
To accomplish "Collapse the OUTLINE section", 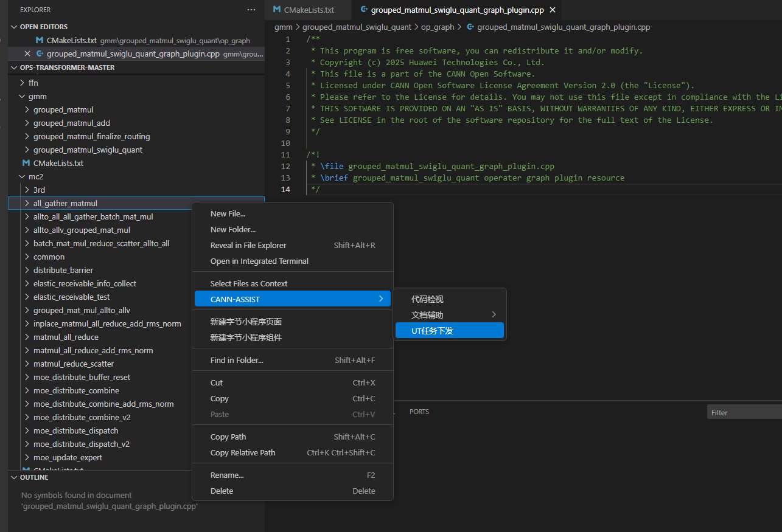I will pos(15,477).
